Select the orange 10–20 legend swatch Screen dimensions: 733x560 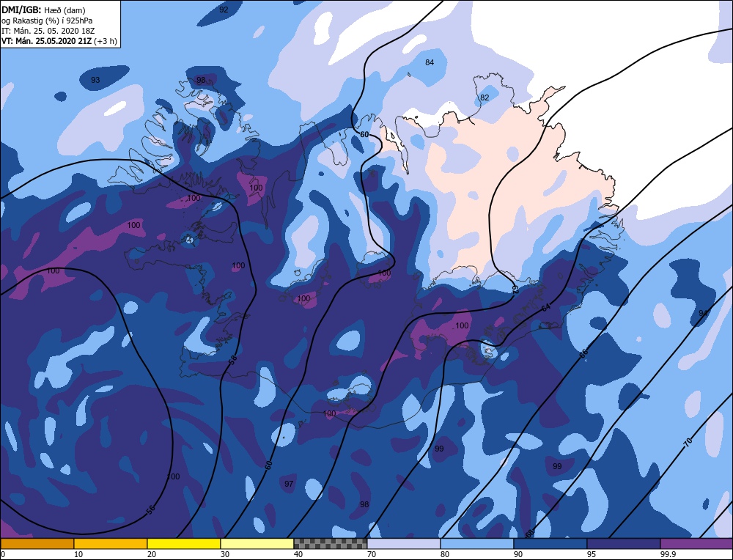coord(111,544)
